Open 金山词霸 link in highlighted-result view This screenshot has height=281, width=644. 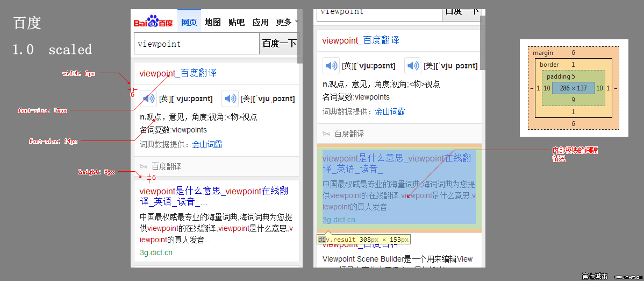390,111
